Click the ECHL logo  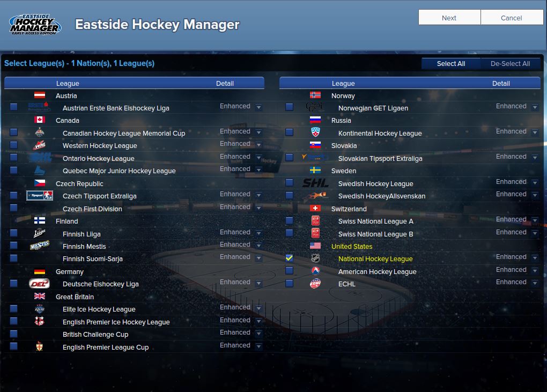pyautogui.click(x=315, y=284)
